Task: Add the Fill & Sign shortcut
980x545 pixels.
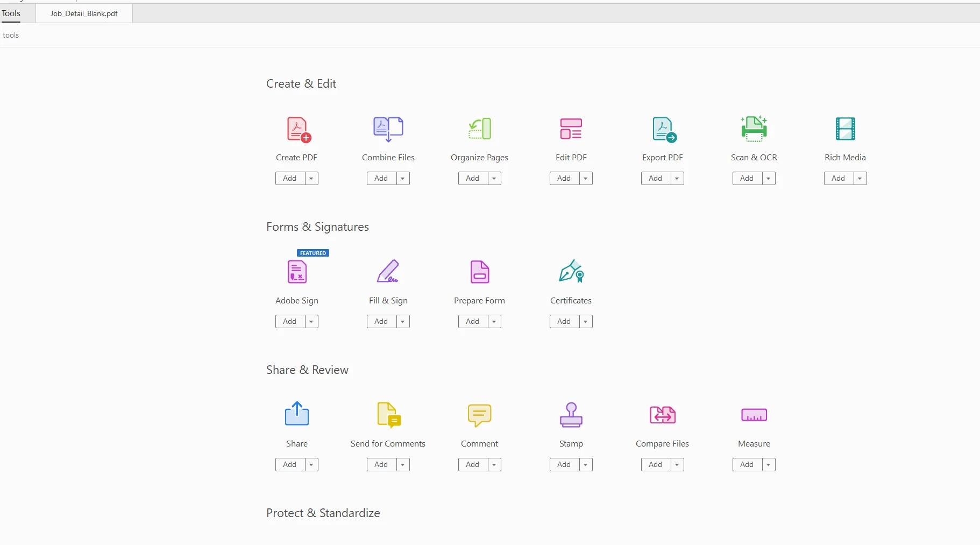Action: [381, 322]
